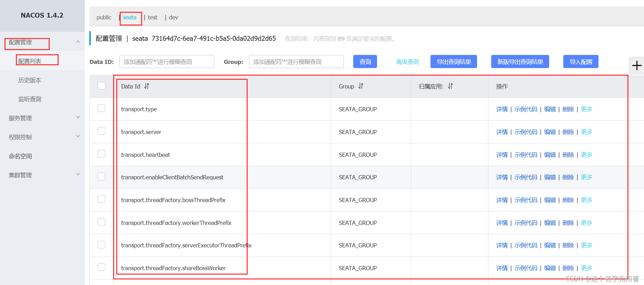Click transport.threadFactory.shareBossWorker Data Id text
Screen dimensions: 644x285
point(173,268)
